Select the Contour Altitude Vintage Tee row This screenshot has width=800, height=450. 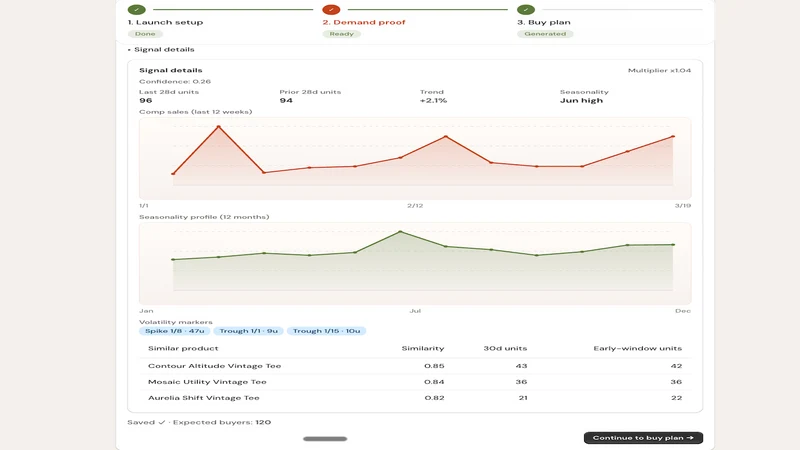coord(415,366)
